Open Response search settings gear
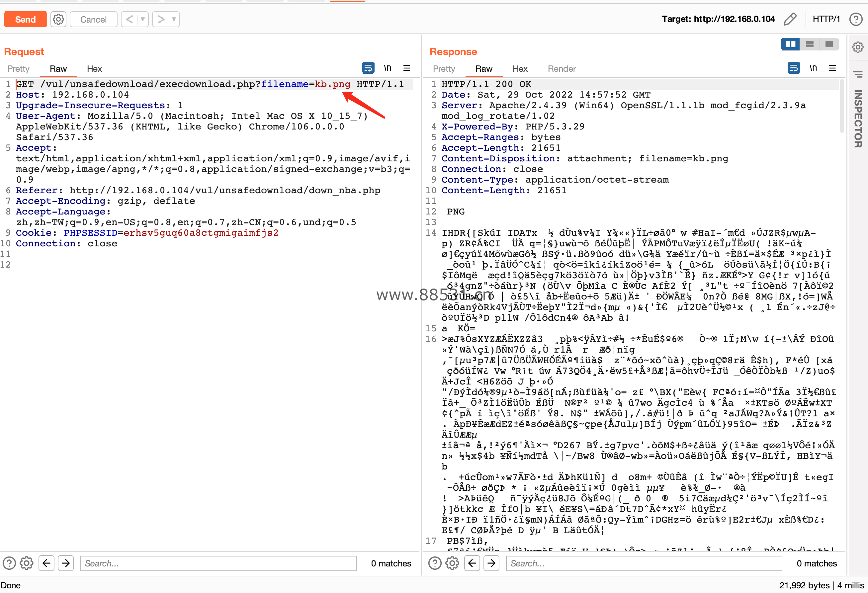This screenshot has width=868, height=593. 452,563
